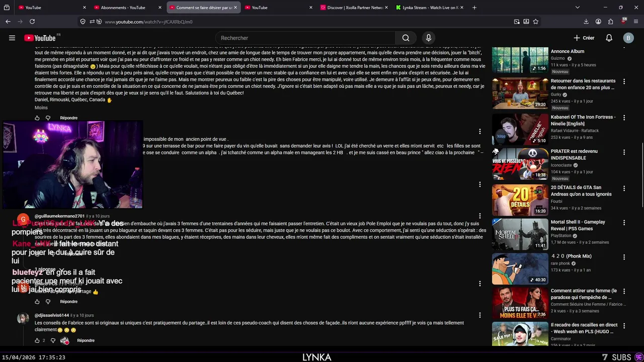The image size is (644, 362).
Task: Open 'Retourner dans les restaurants' video thumbnail
Action: point(520,93)
